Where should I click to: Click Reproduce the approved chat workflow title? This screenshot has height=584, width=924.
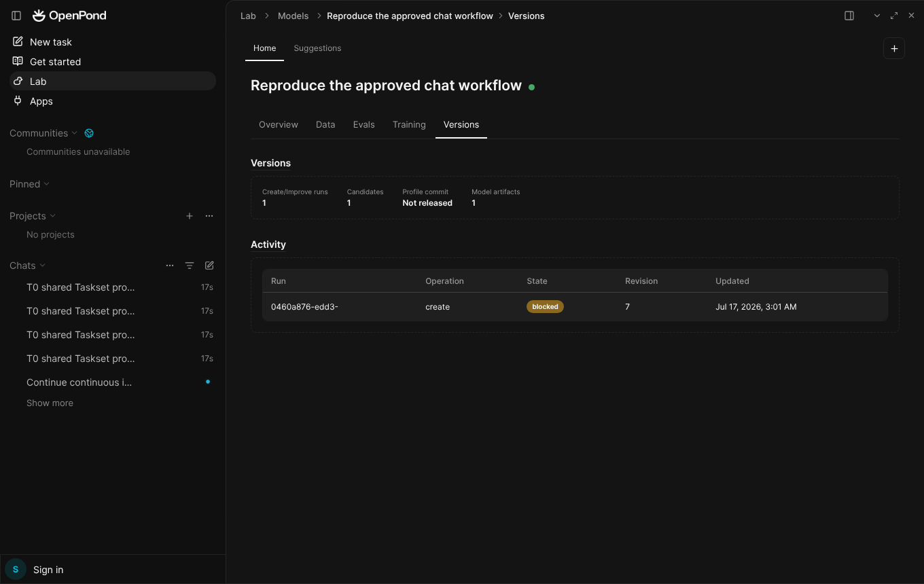386,86
